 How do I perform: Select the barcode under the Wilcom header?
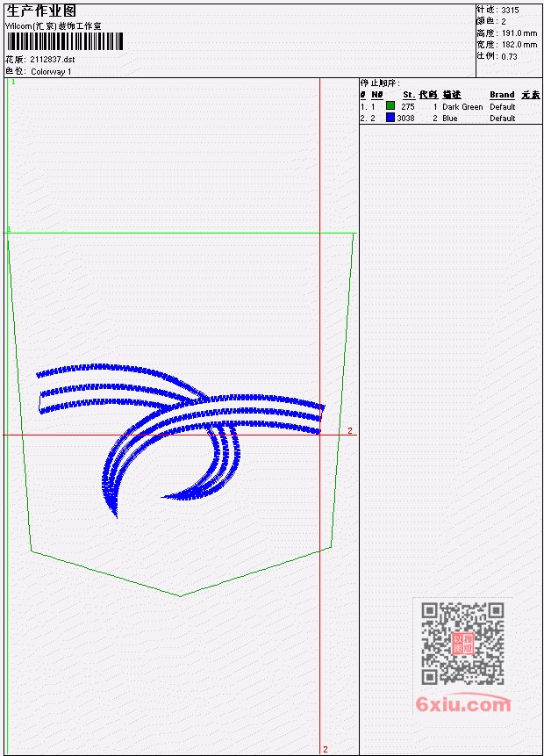coord(65,41)
